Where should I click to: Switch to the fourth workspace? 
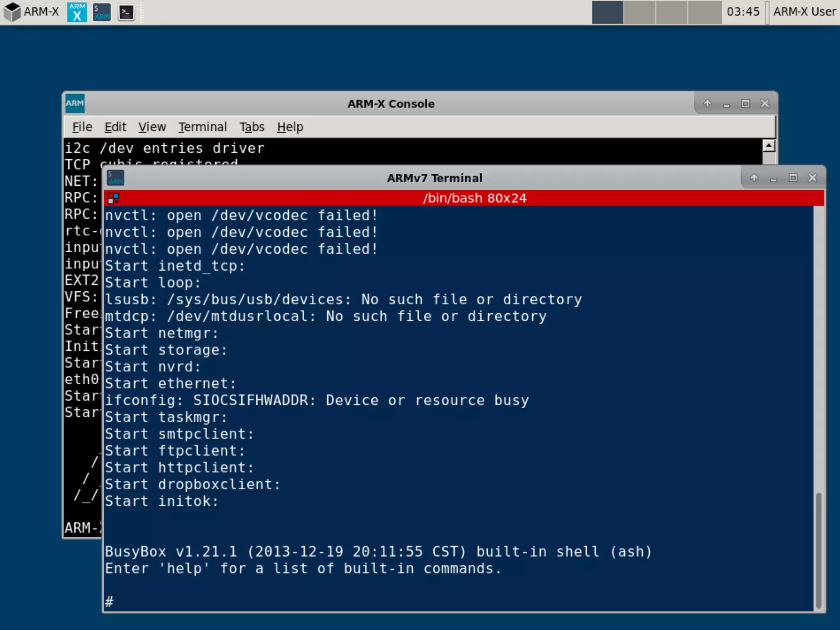[x=704, y=12]
